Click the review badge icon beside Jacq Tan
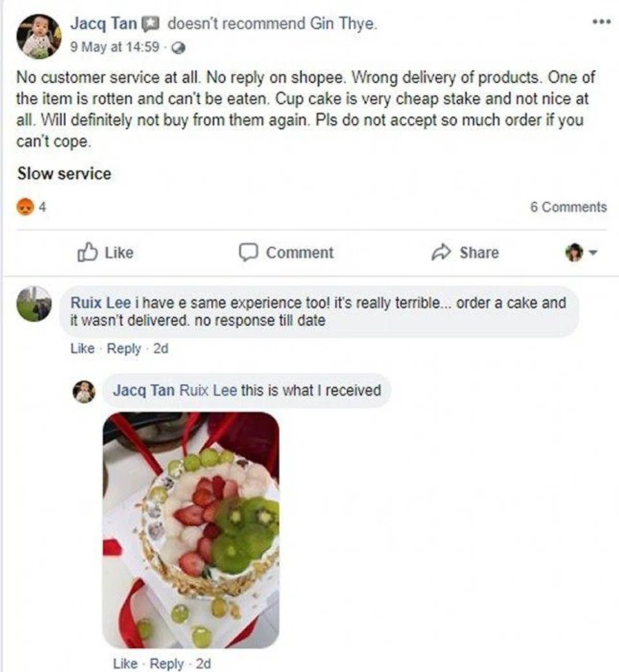The width and height of the screenshot is (619, 672). coord(150,25)
